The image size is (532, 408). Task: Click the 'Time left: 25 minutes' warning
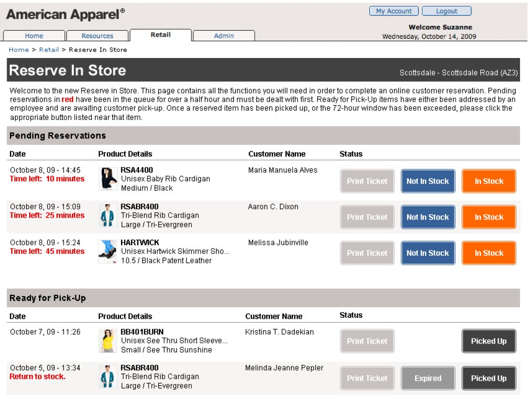[47, 216]
